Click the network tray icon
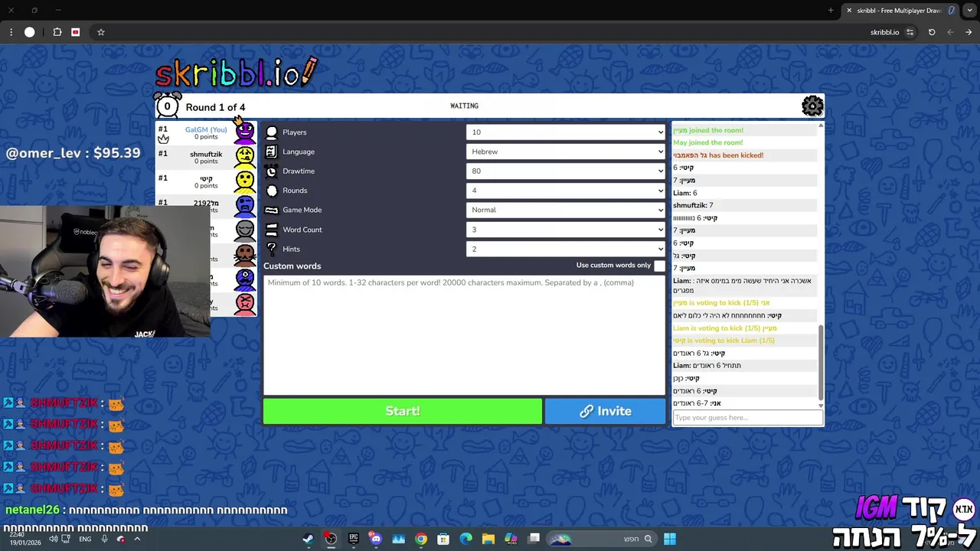Image resolution: width=980 pixels, height=551 pixels. click(67, 539)
